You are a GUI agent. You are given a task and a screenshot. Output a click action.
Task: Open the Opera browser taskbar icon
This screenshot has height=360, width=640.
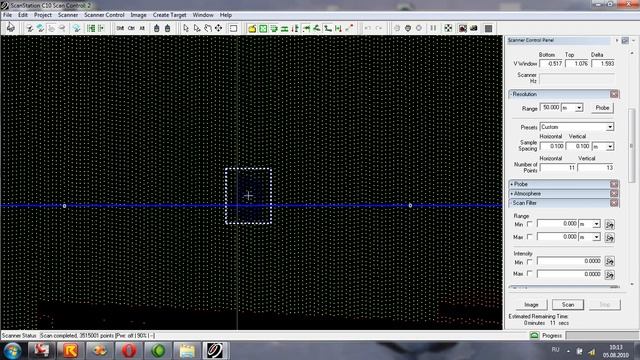129,351
